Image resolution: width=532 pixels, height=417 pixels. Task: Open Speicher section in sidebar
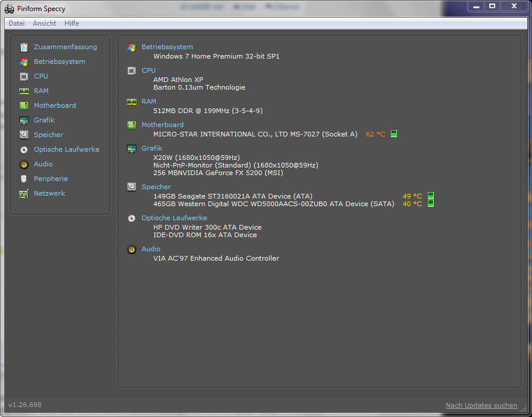48,135
